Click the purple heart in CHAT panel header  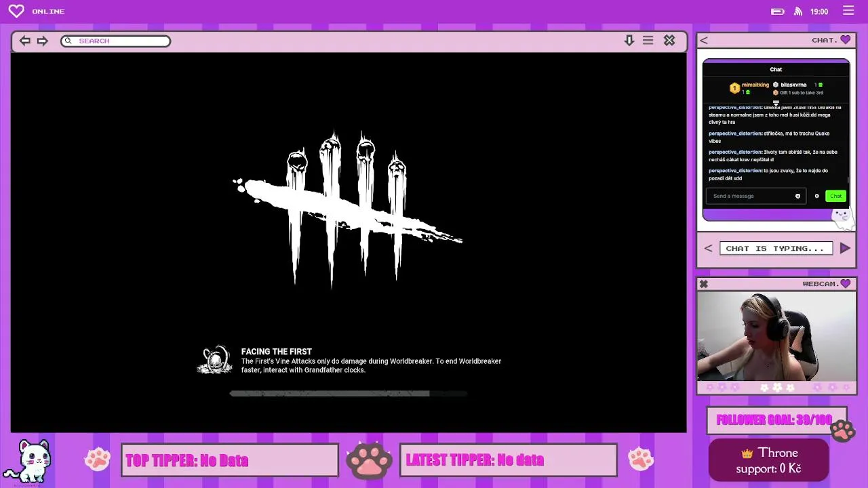[x=845, y=40]
